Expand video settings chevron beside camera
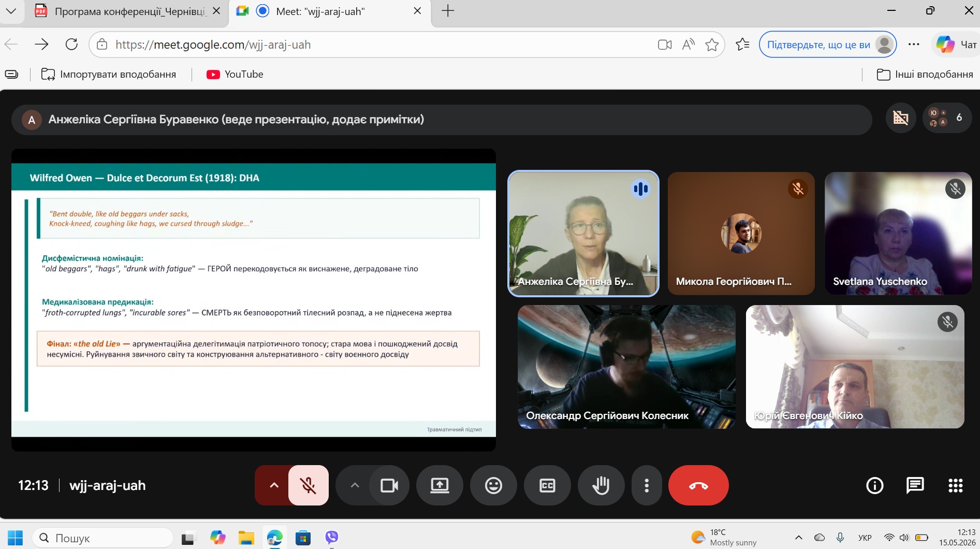Screen dimensions: 980x549 pos(355,485)
